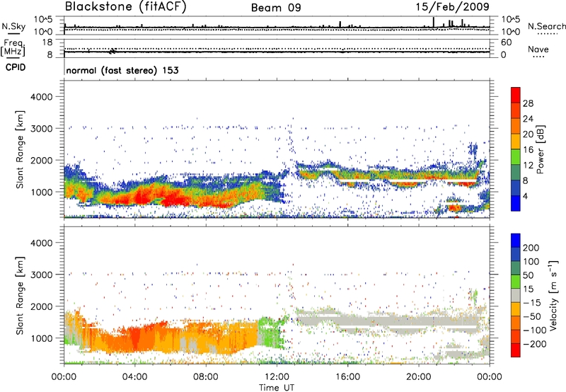
Task: Pick the Velocity segment between -50 and -100
Action: tap(516, 323)
